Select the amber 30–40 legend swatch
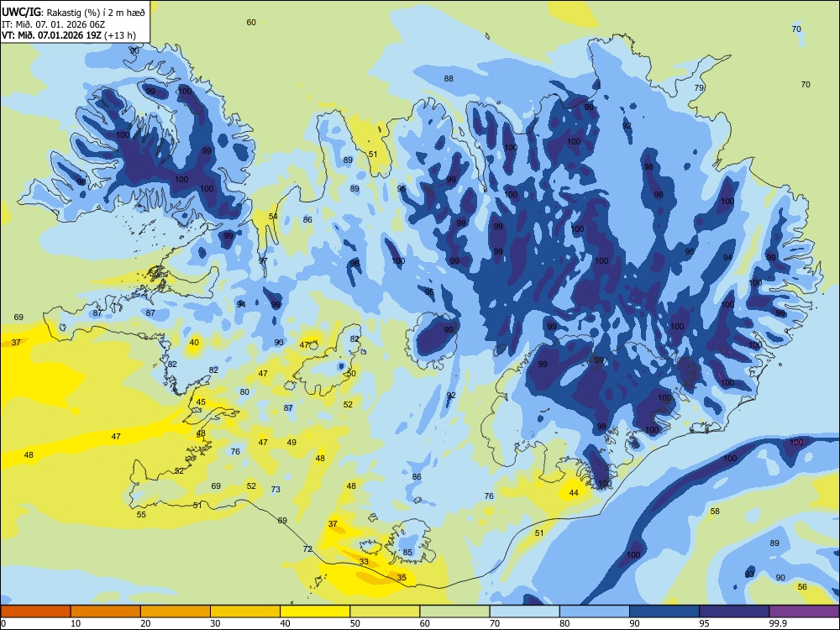This screenshot has height=630, width=840. click(245, 612)
